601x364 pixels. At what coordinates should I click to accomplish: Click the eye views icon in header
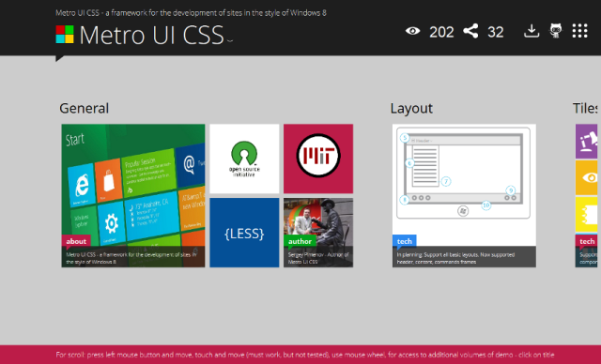coord(413,31)
